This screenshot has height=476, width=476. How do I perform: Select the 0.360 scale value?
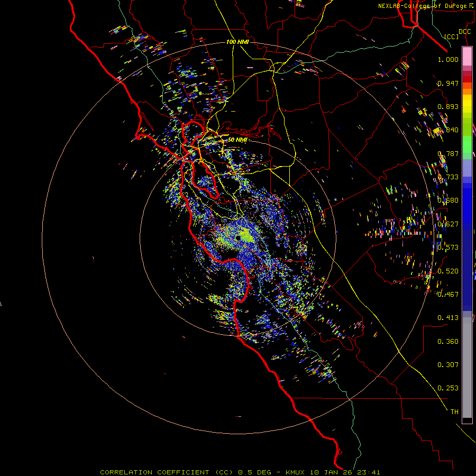point(448,342)
